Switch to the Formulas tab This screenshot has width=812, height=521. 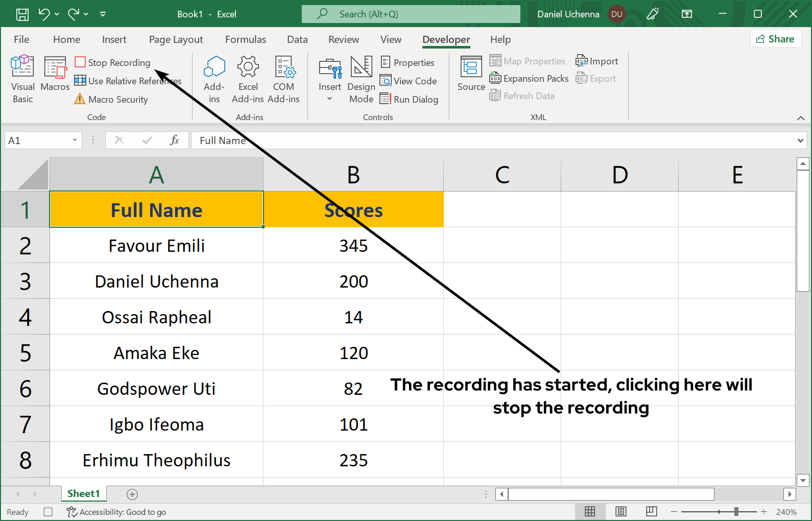click(x=245, y=39)
